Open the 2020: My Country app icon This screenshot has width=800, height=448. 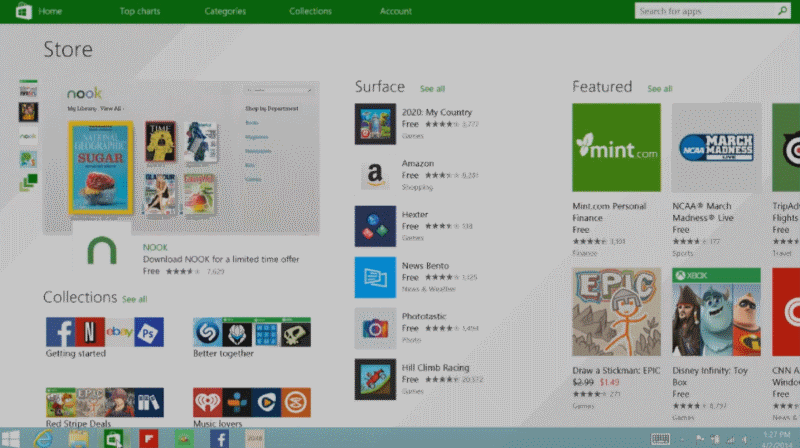click(x=375, y=124)
